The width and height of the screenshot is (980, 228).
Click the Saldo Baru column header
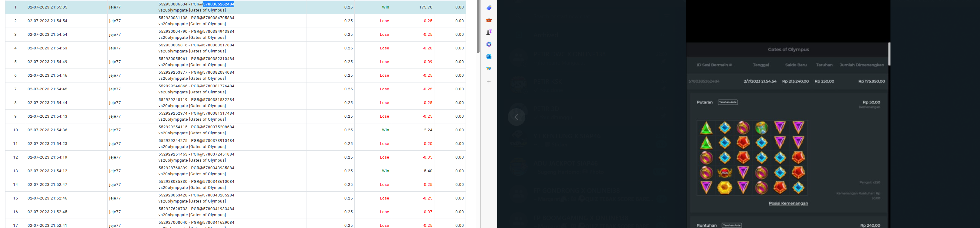click(796, 65)
